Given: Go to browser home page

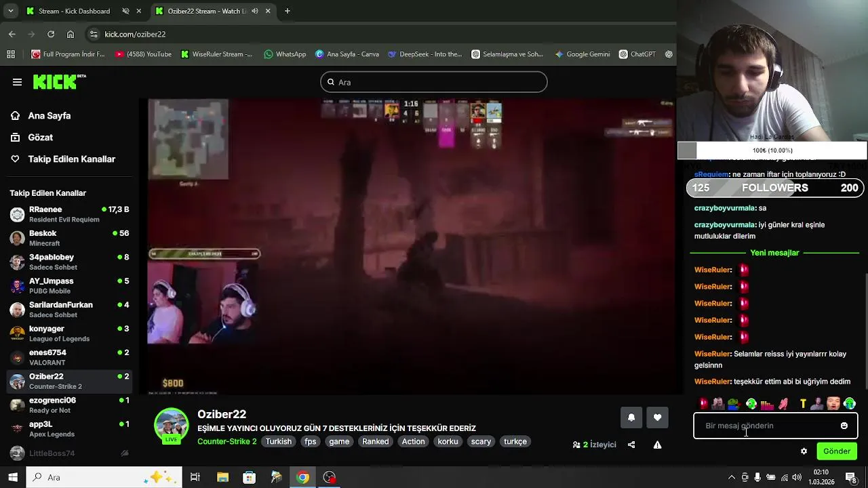Looking at the screenshot, I should [x=71, y=34].
